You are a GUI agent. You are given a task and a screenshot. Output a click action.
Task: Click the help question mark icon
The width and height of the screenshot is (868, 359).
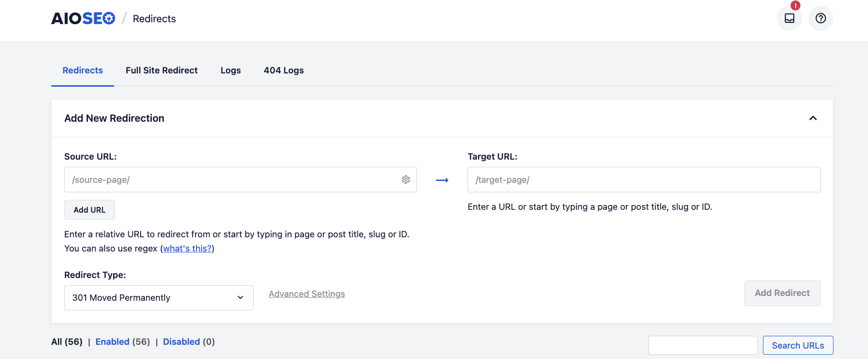click(820, 18)
